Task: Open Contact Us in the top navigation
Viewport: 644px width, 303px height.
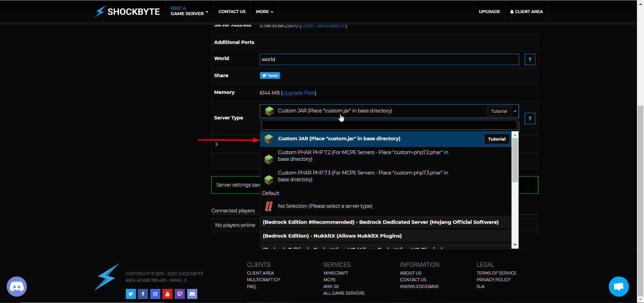Action: 232,12
